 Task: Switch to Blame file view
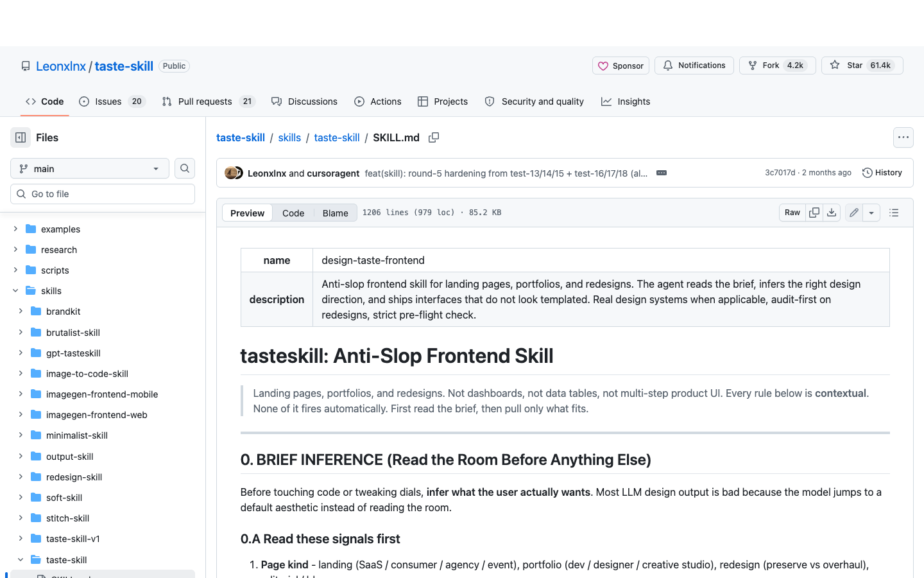coord(335,213)
